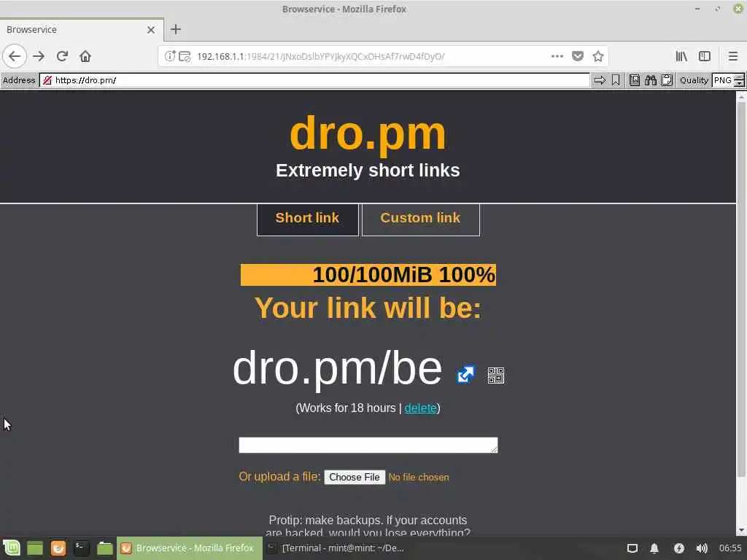Open Linux Mint start menu

coord(12,548)
